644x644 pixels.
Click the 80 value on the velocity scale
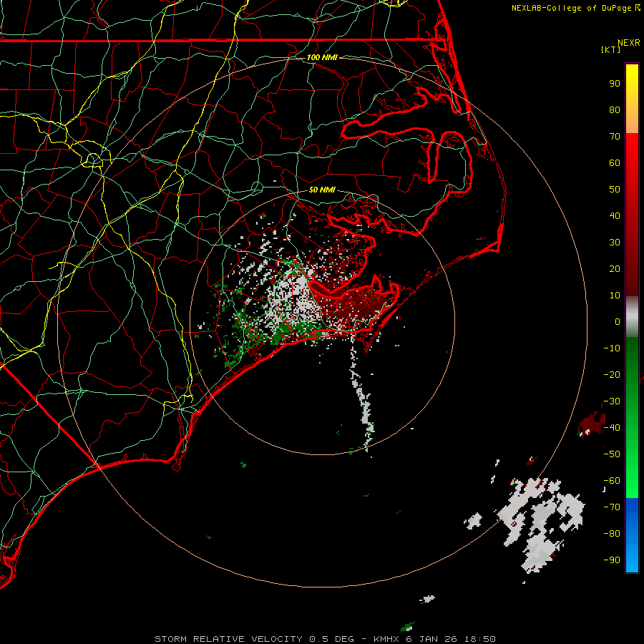point(615,110)
